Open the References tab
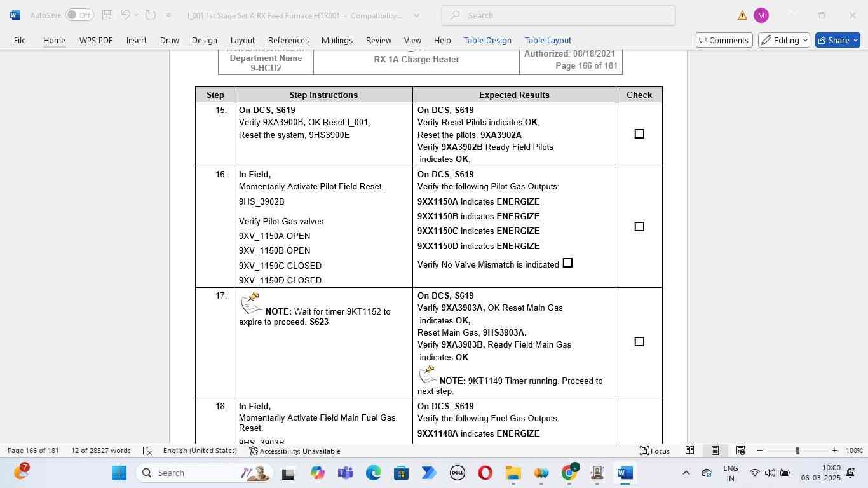Image resolution: width=868 pixels, height=488 pixels. coord(288,40)
